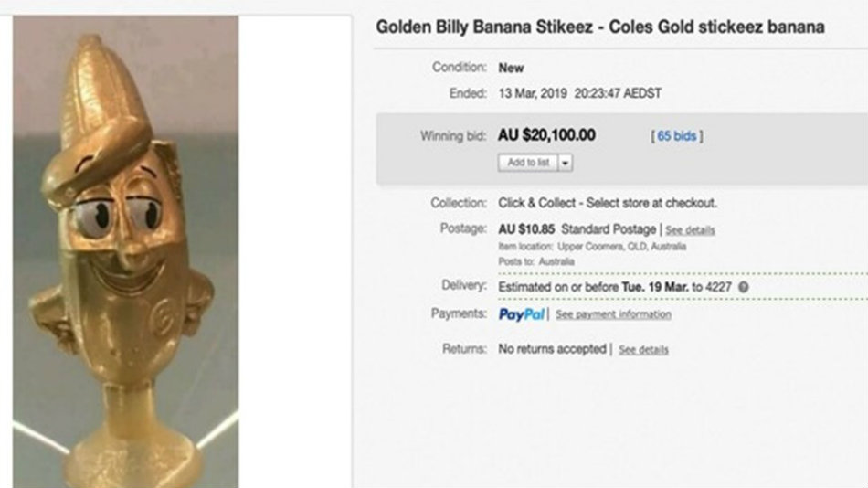Open See details link beside Standard Postage
The image size is (868, 488).
690,229
